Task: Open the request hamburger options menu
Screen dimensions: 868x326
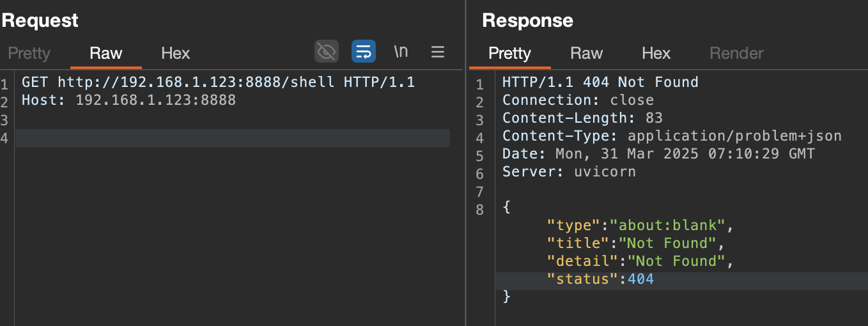Action: pyautogui.click(x=438, y=52)
